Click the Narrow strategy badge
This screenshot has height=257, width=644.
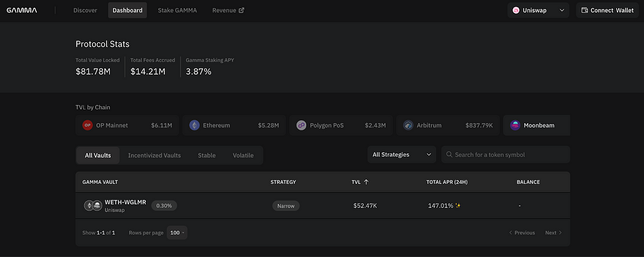pos(286,205)
